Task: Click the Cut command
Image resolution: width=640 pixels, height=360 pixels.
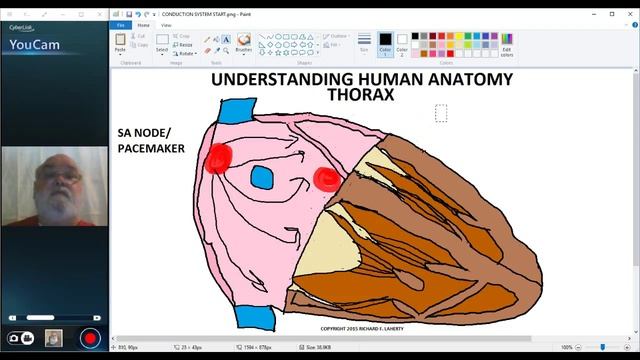Action: pyautogui.click(x=138, y=36)
